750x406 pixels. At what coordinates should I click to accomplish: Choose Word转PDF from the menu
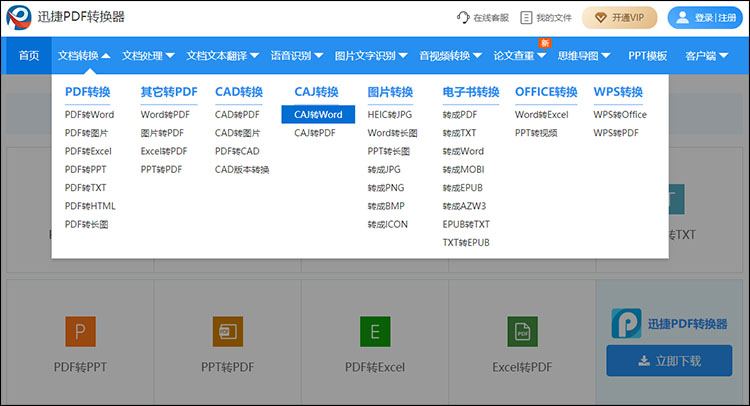(165, 115)
